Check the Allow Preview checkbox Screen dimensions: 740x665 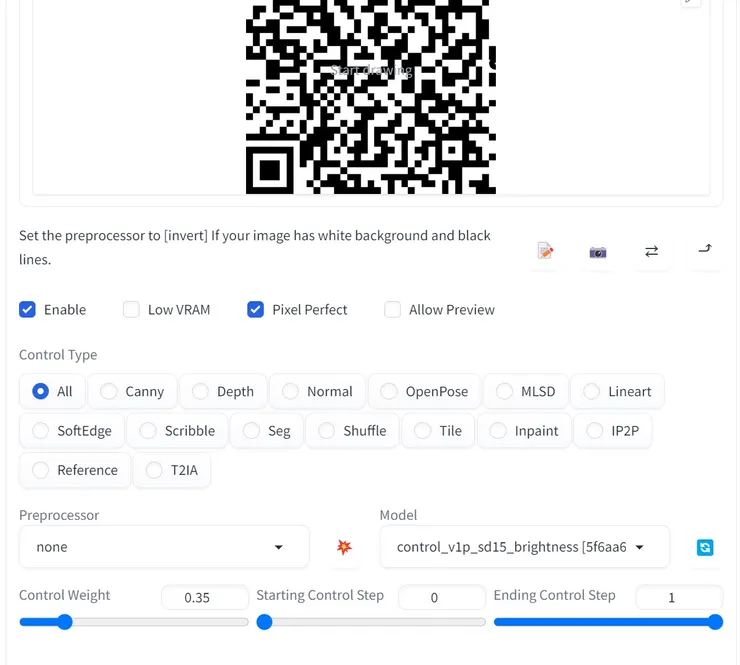pos(392,310)
